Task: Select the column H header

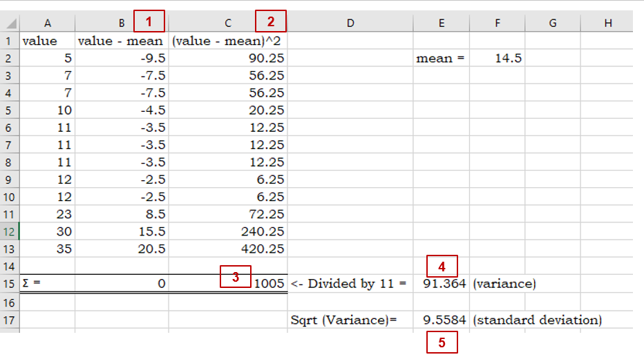Action: pos(607,23)
